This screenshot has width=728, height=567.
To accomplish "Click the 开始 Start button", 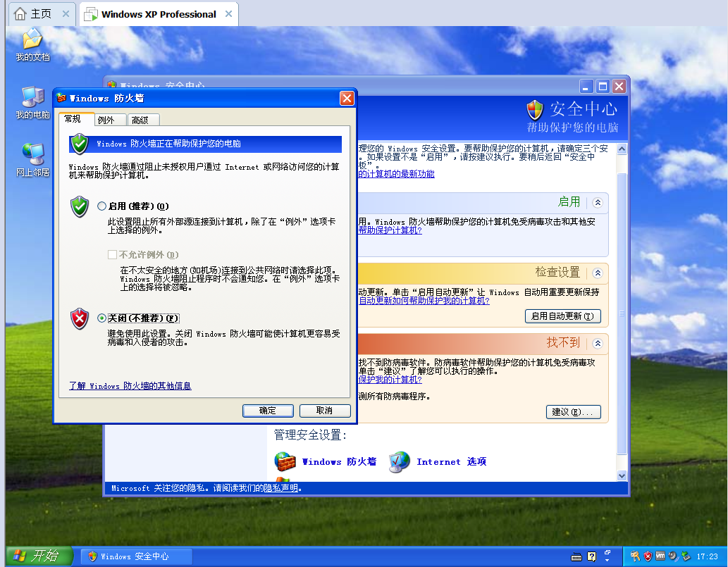I will [39, 556].
